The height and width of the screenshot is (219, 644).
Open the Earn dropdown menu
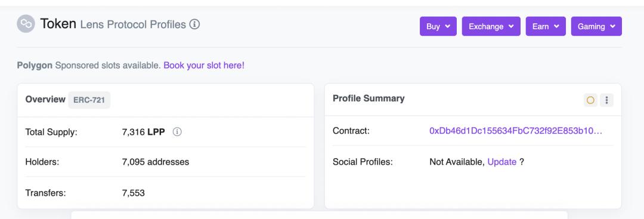point(546,26)
